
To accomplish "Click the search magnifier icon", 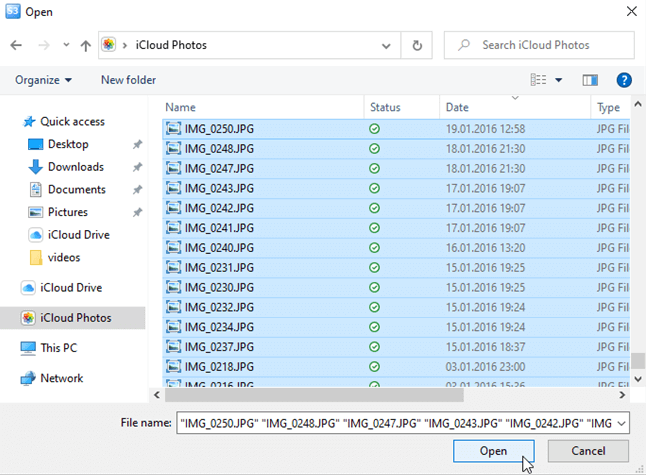I will click(463, 45).
